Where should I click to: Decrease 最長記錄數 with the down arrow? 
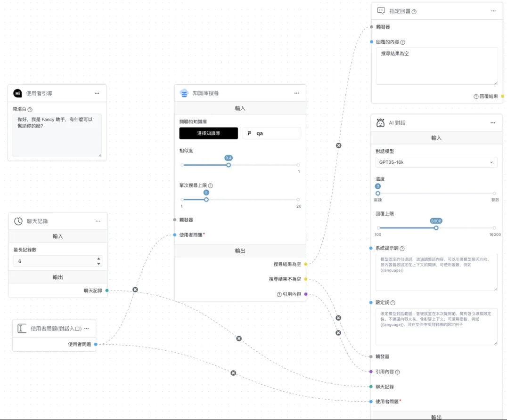point(98,264)
